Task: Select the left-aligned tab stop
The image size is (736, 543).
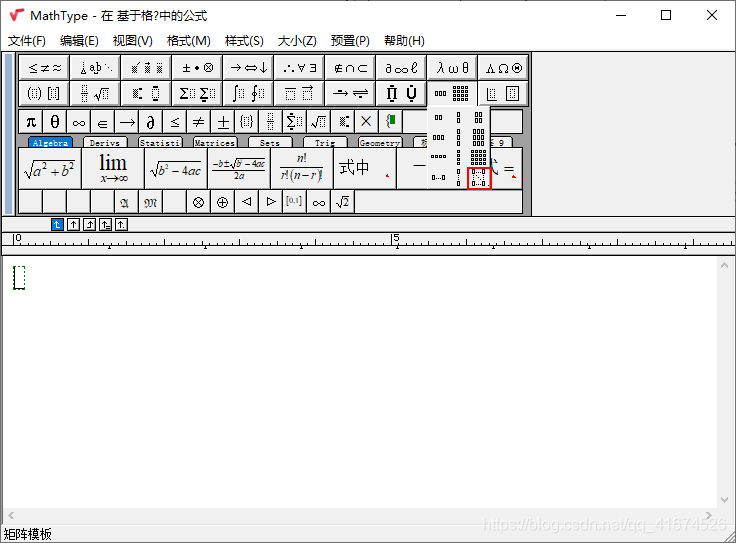Action: [57, 225]
